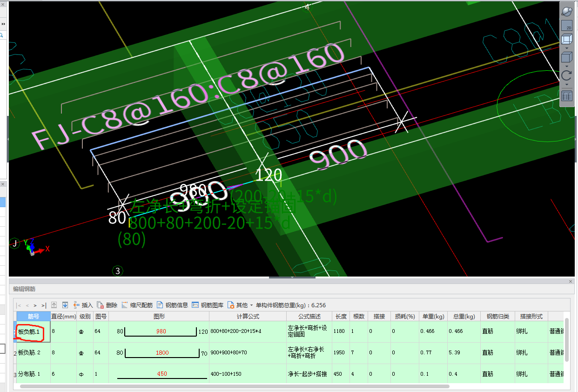This screenshot has height=392, width=578.
Task: Expand the dropdown arrow under wireframe cube
Action: pyautogui.click(x=566, y=48)
